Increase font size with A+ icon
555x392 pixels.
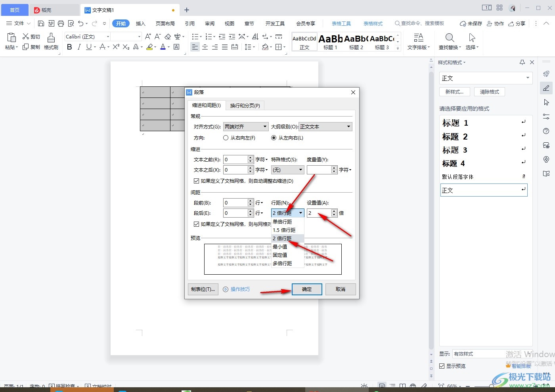[x=148, y=36]
